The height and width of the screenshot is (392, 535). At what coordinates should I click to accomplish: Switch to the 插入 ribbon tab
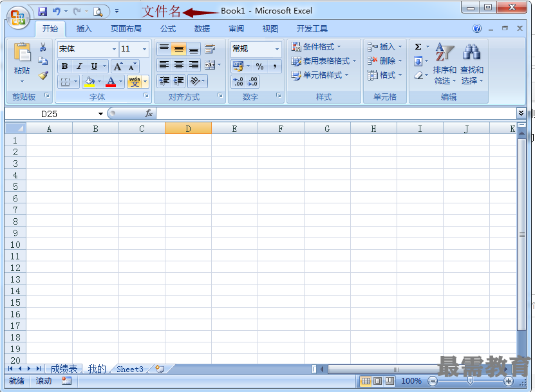point(84,29)
